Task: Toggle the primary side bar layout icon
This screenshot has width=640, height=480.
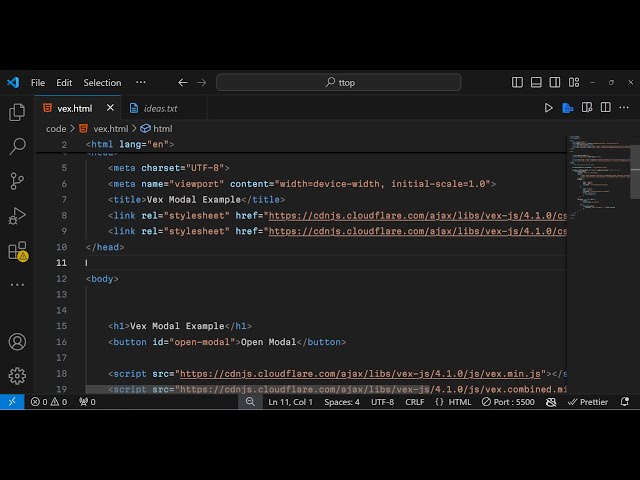Action: tap(517, 83)
